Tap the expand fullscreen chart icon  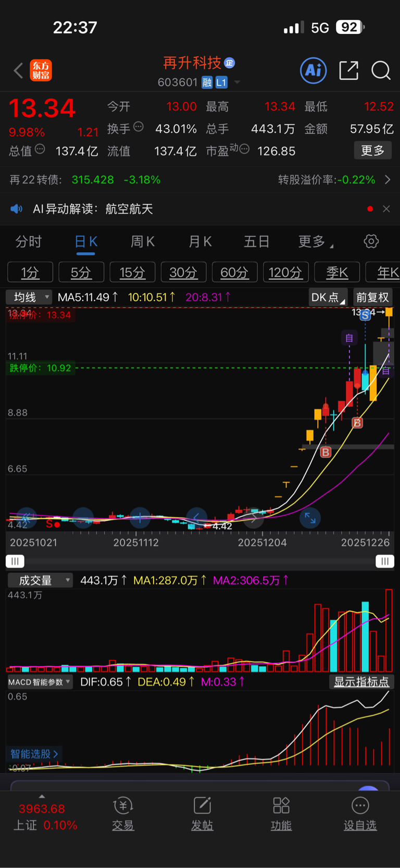pos(310,518)
